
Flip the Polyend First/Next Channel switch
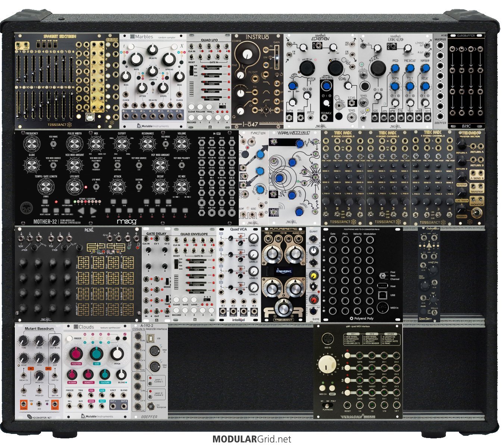[x=382, y=276]
